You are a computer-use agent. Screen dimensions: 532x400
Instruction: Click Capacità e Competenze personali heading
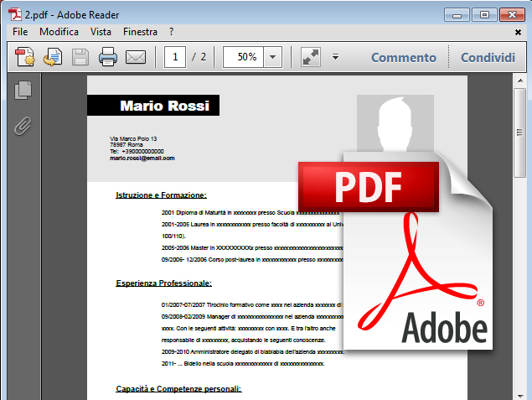pos(178,389)
